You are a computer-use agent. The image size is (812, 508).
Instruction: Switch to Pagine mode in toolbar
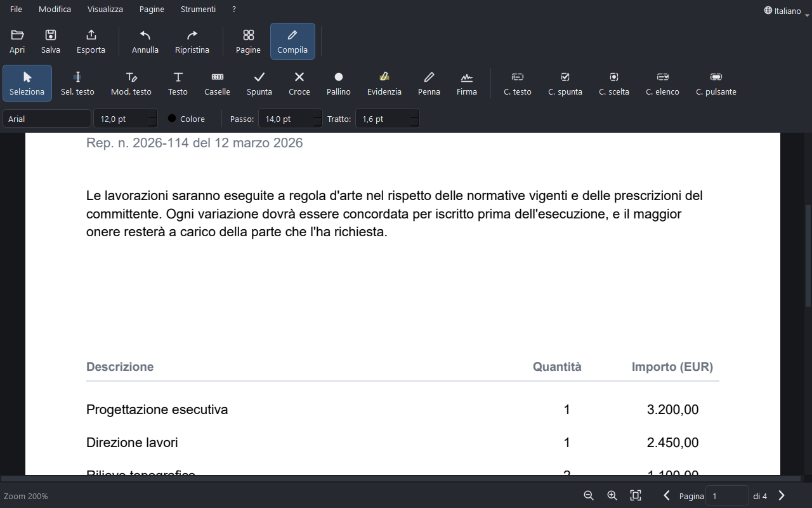(248, 41)
